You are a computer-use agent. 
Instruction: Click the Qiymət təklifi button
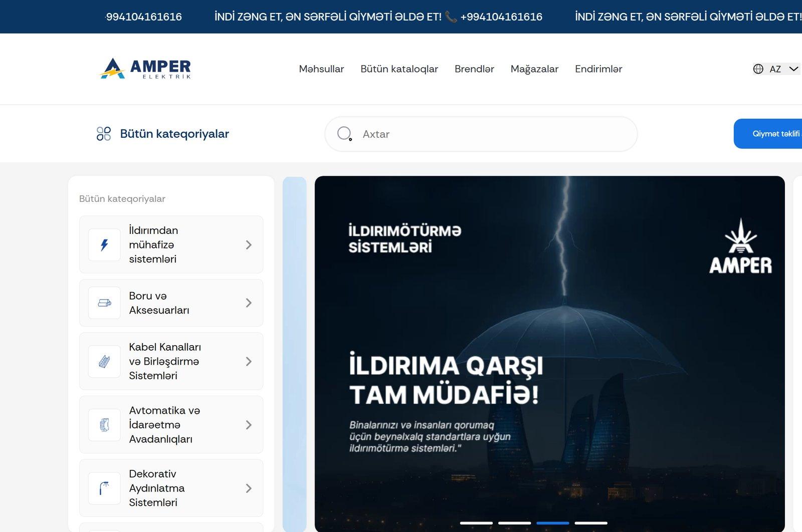(768, 134)
